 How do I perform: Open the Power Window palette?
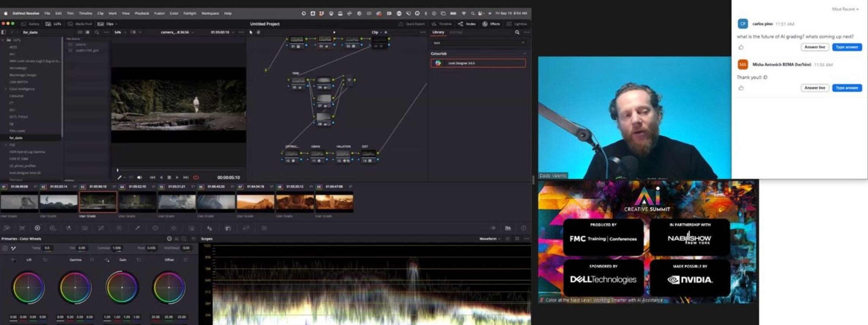155,228
